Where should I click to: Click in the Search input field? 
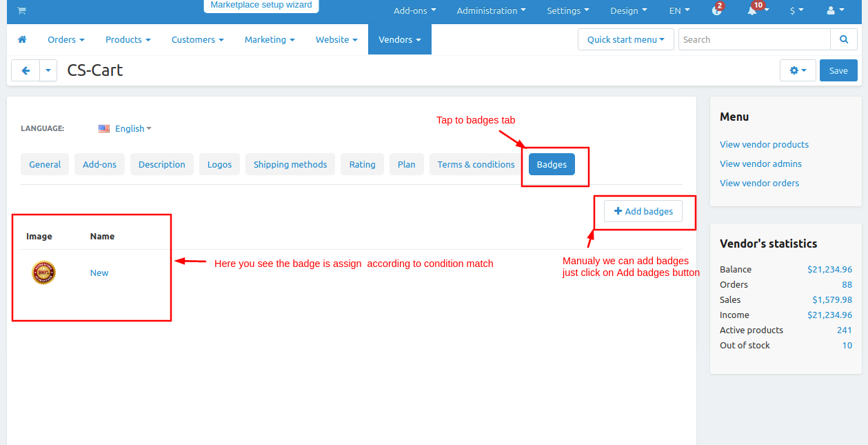pos(754,39)
